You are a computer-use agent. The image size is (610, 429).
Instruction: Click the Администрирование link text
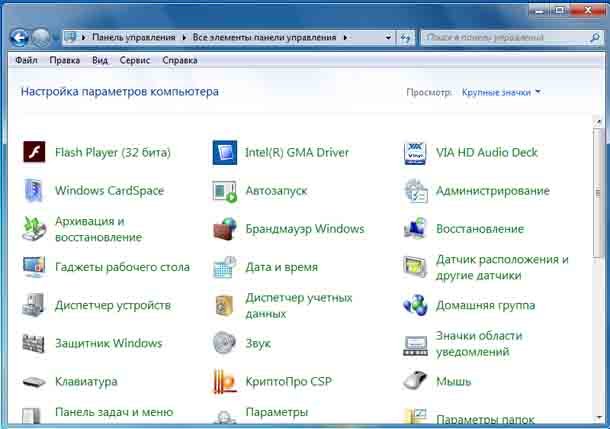(x=493, y=191)
